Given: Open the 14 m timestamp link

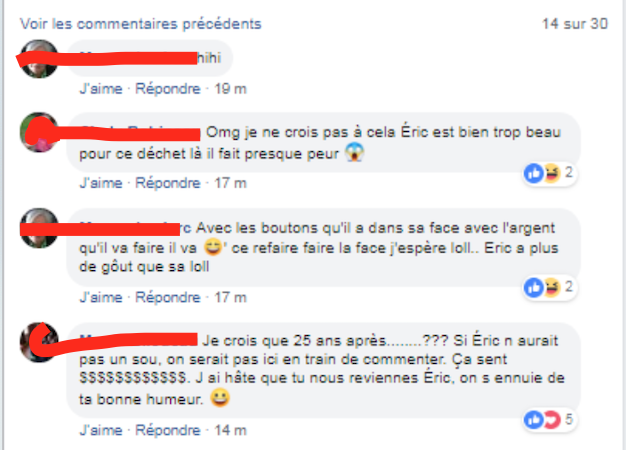Looking at the screenshot, I should (230, 430).
